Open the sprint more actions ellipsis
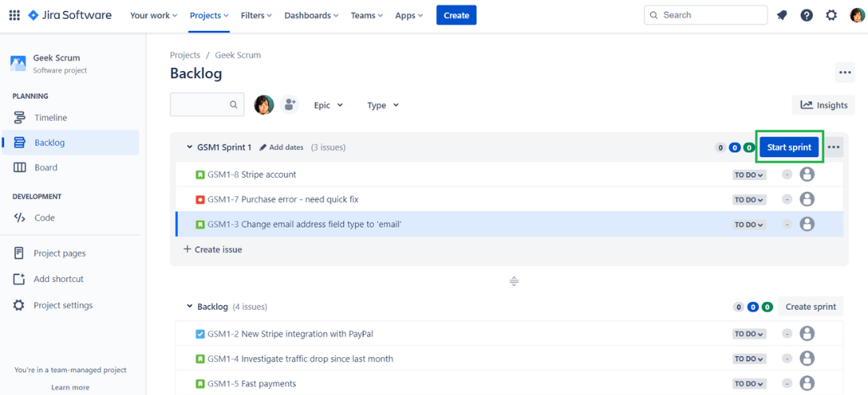Image resolution: width=868 pixels, height=395 pixels. 834,148
